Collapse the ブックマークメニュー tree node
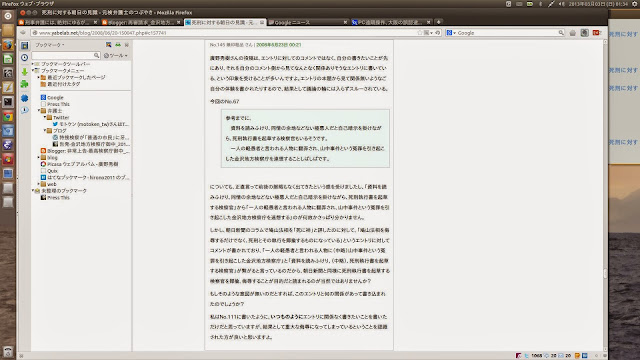The height and width of the screenshot is (360, 640). [33, 71]
